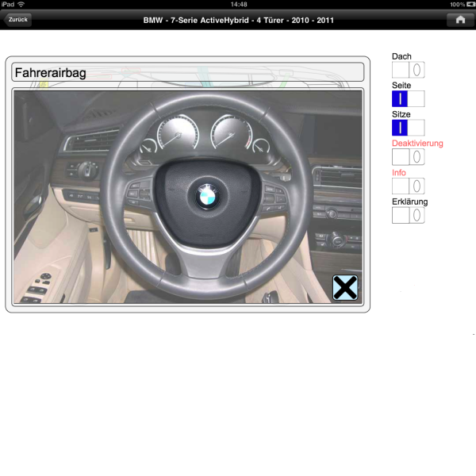Close the Fahrerairbag photo with X icon
476x476 pixels.
pyautogui.click(x=345, y=287)
